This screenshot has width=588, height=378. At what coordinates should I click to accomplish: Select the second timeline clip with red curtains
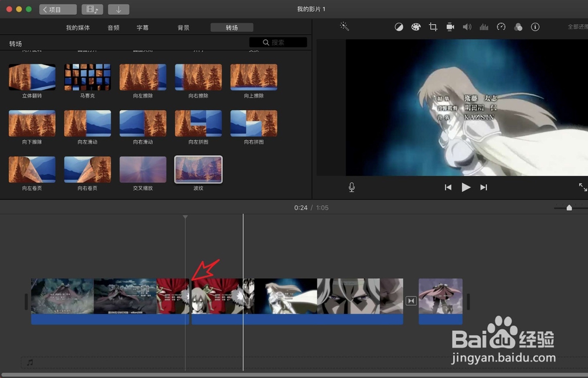coord(298,301)
